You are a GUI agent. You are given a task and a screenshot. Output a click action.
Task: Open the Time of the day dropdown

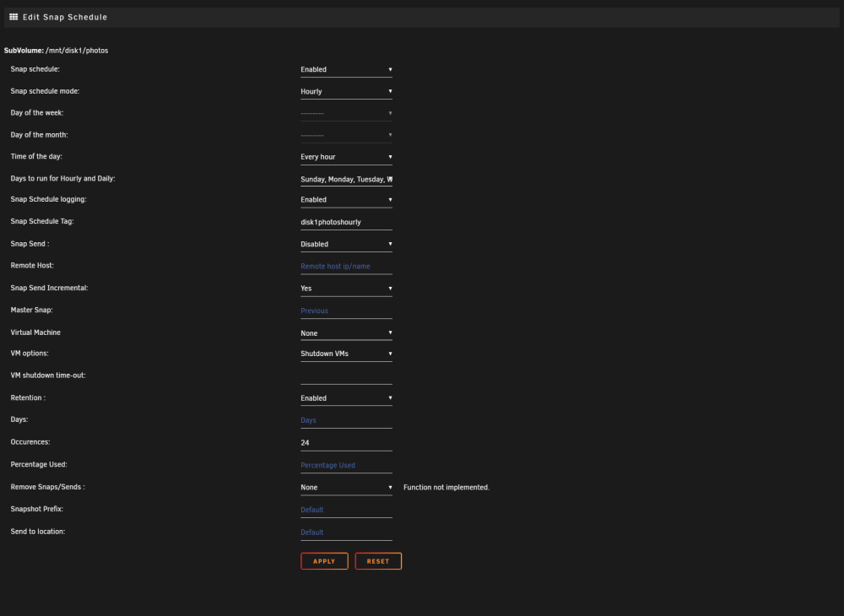tap(346, 157)
